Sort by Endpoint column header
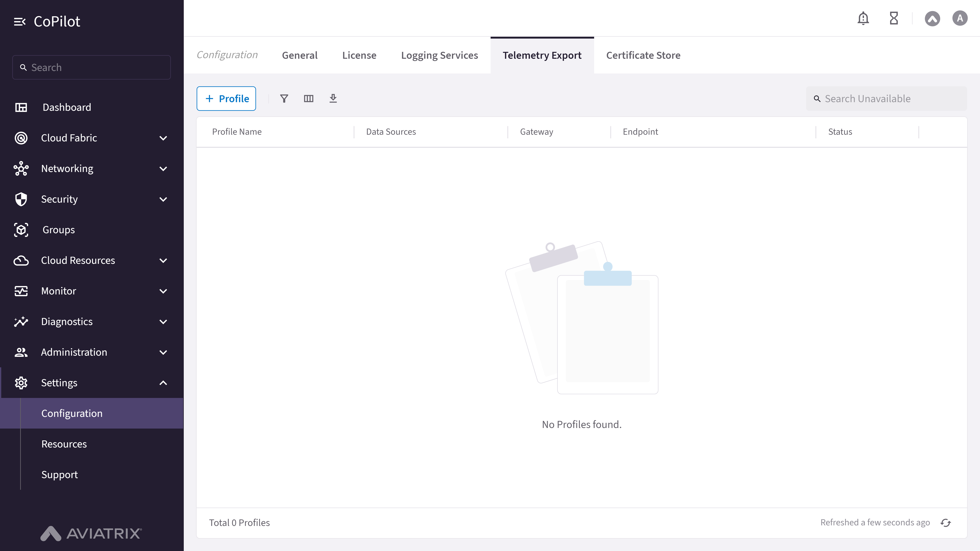This screenshot has height=551, width=980. click(640, 132)
